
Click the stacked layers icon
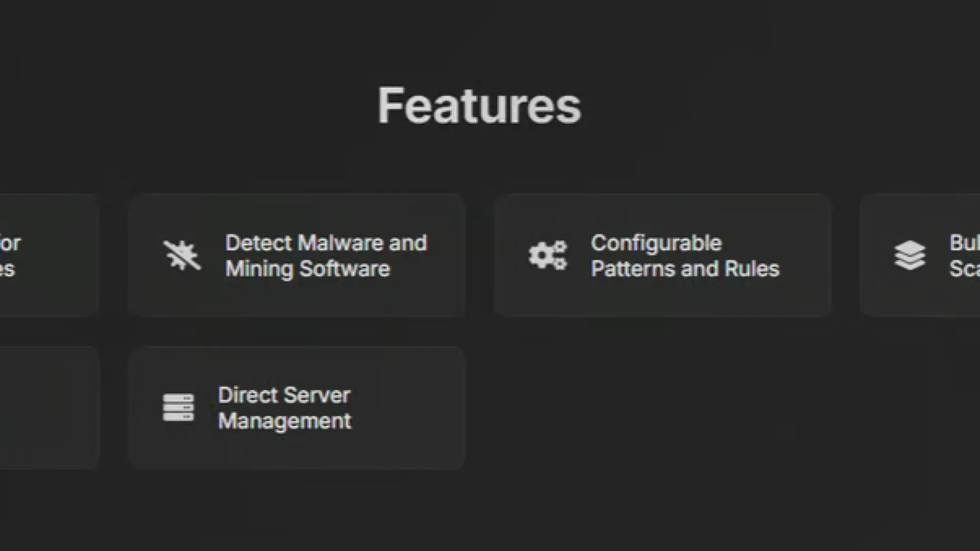point(910,255)
